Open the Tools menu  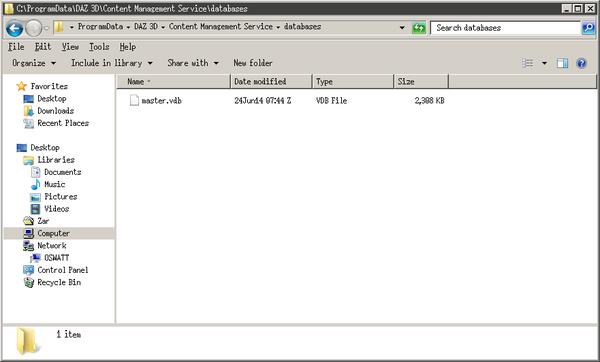99,47
